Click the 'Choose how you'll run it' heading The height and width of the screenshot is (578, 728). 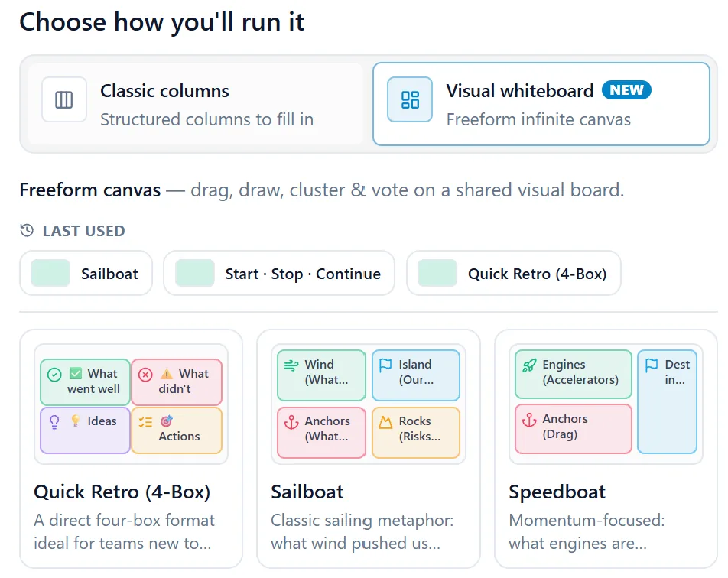(161, 22)
